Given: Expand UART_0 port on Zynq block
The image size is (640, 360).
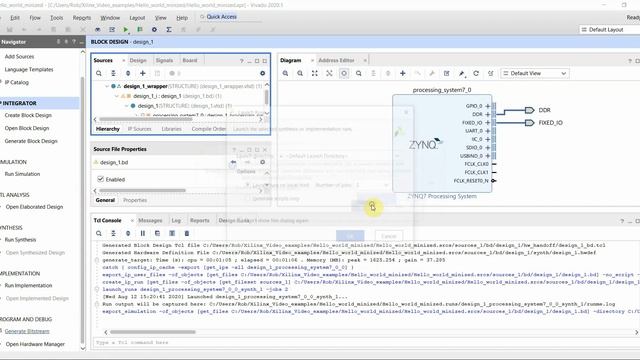Looking at the screenshot, I should pos(487,131).
